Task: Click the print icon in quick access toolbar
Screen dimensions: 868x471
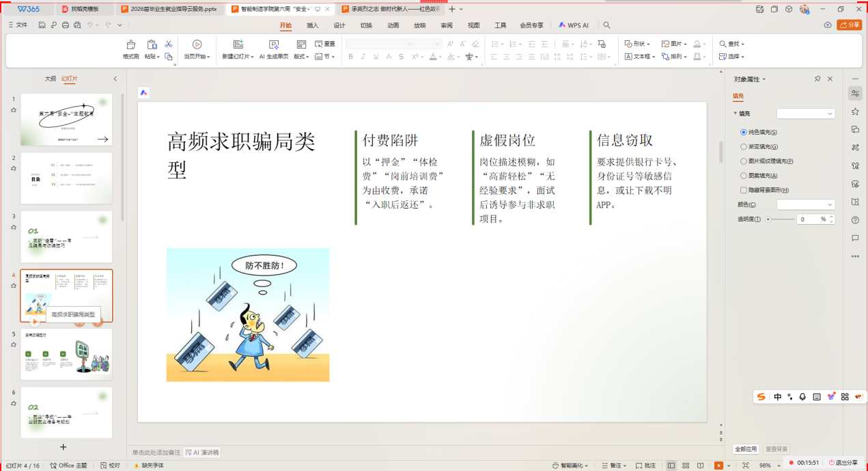Action: pyautogui.click(x=66, y=25)
